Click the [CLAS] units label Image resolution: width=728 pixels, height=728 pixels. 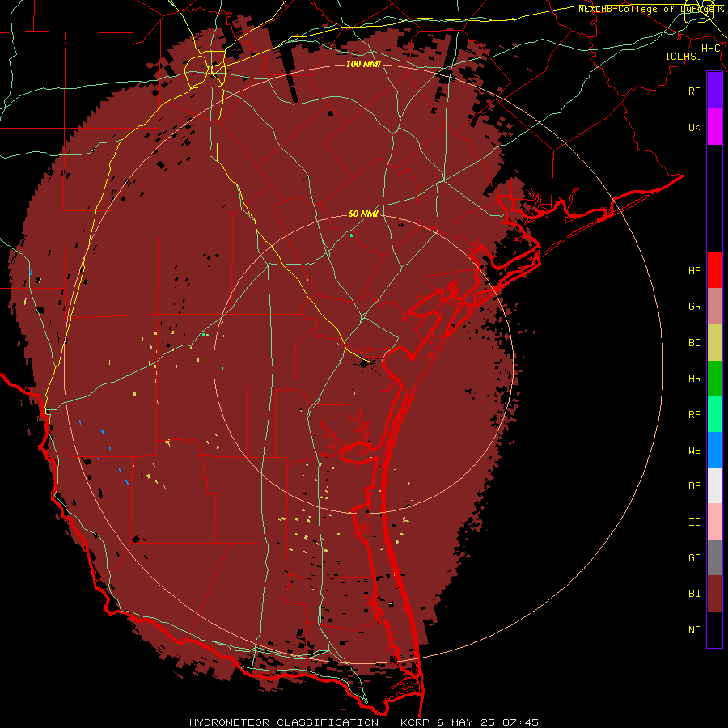[x=684, y=56]
